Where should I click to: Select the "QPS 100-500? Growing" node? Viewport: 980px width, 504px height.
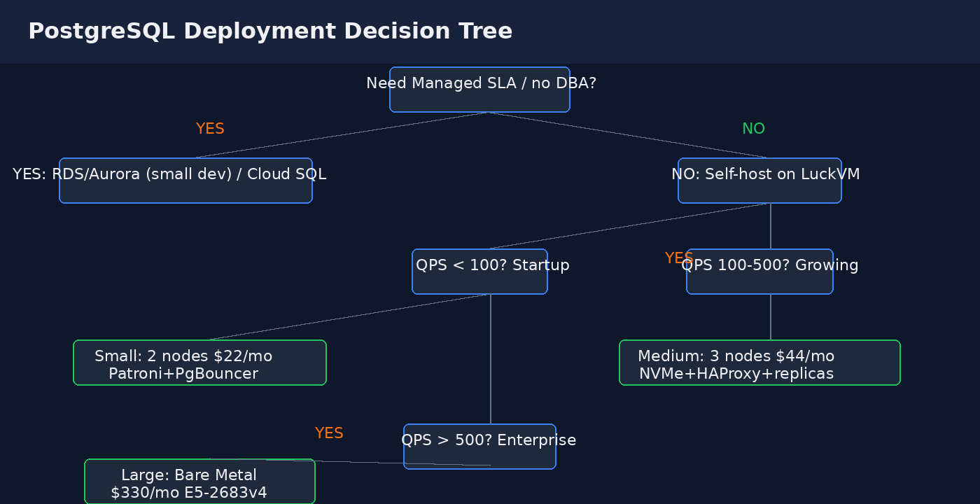(759, 272)
